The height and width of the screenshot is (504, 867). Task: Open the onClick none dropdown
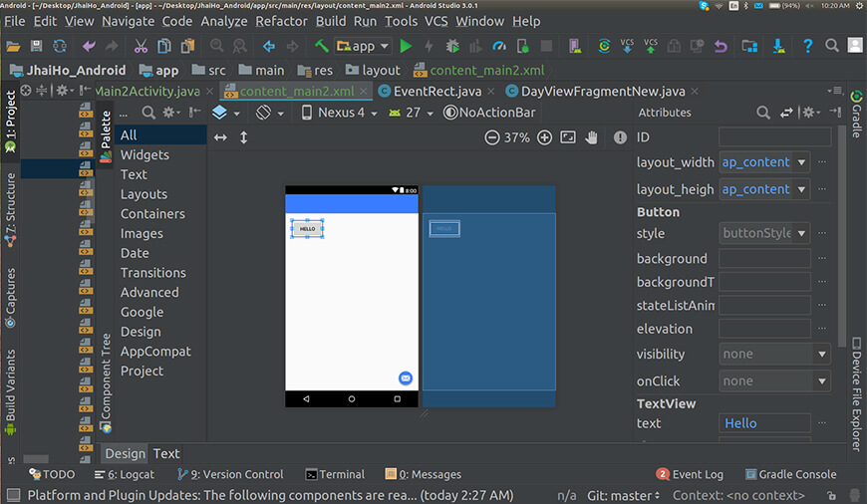(822, 381)
